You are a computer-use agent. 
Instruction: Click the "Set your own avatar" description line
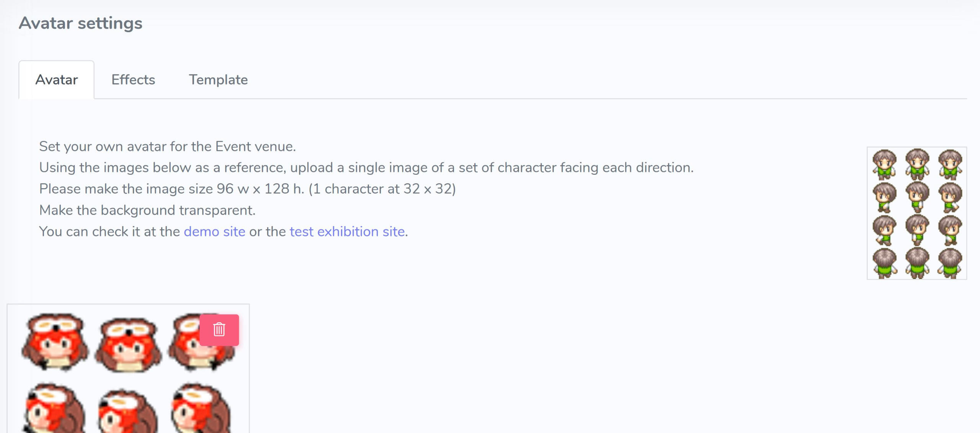pyautogui.click(x=167, y=146)
